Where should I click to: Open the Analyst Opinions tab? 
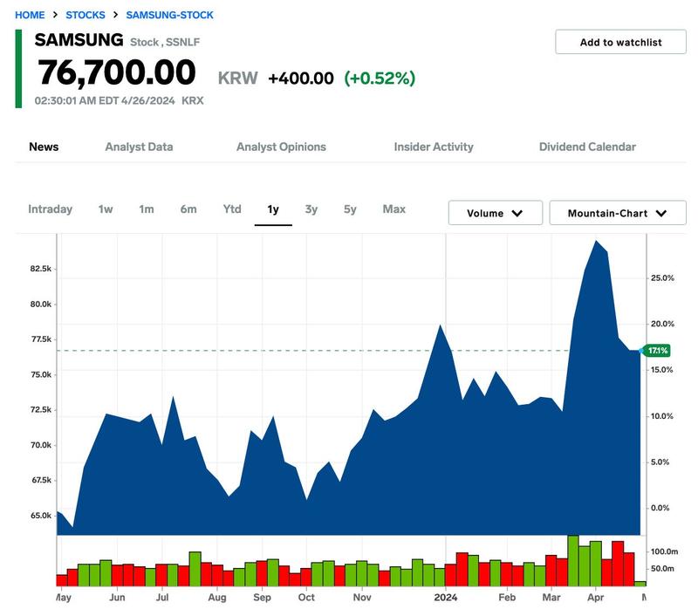pyautogui.click(x=281, y=147)
